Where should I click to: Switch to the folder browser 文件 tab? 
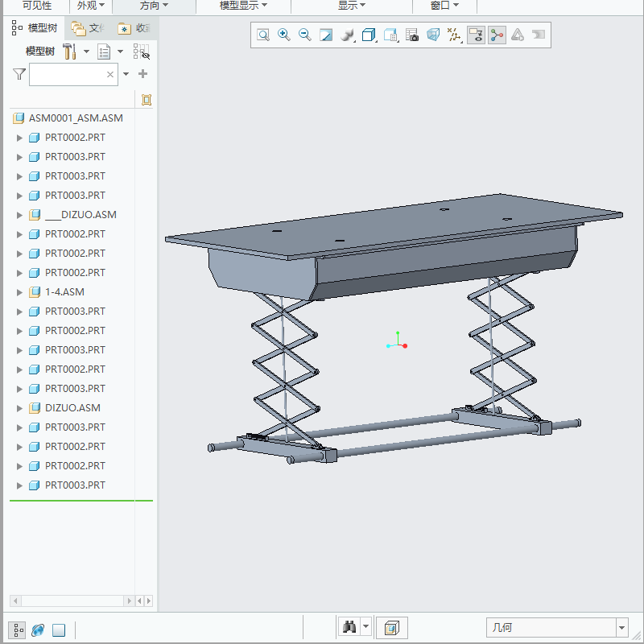point(88,28)
